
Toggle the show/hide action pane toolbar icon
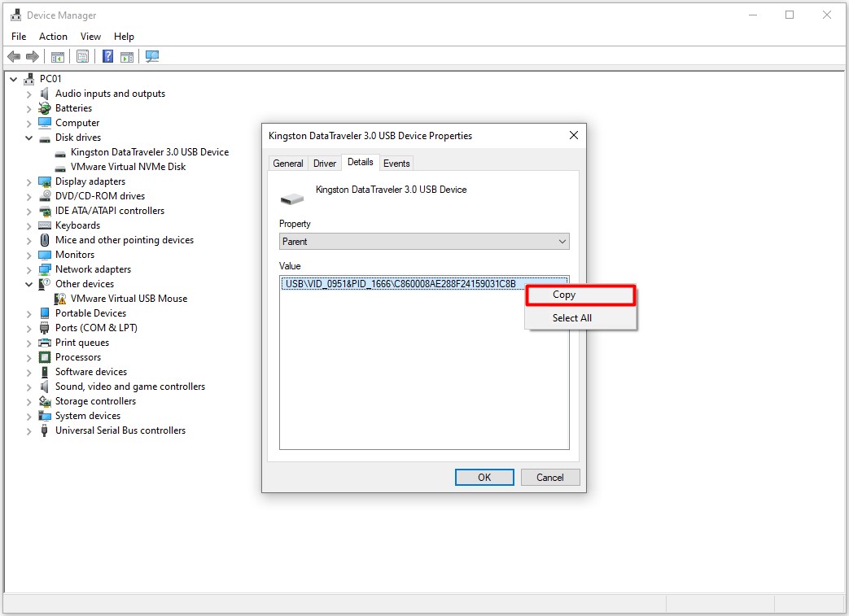[127, 56]
